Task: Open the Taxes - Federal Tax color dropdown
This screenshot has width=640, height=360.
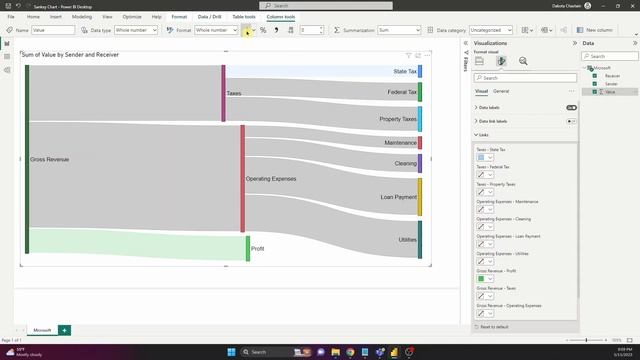Action: [x=490, y=175]
